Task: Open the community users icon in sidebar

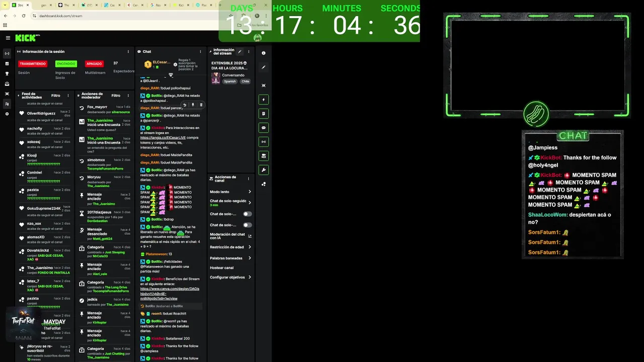Action: (x=7, y=104)
